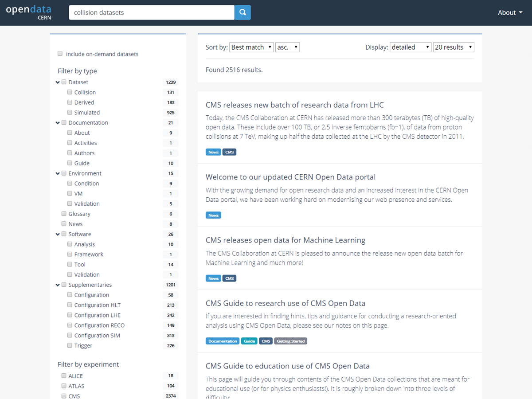This screenshot has width=532, height=399.
Task: Open the 20 results per page dropdown
Action: coord(454,47)
